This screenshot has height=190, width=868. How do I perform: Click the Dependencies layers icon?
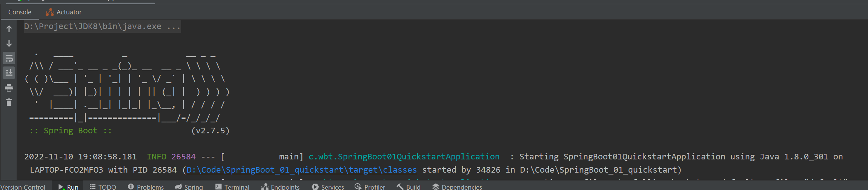pos(436,187)
